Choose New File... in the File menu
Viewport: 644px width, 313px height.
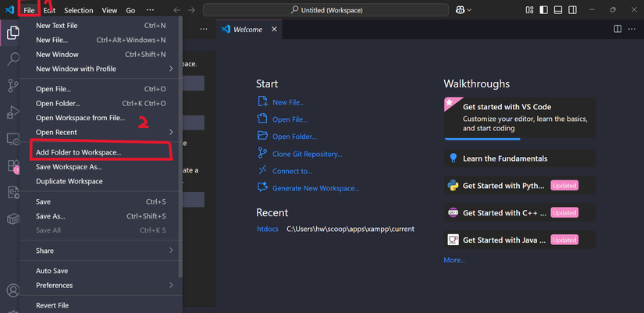pyautogui.click(x=99, y=40)
